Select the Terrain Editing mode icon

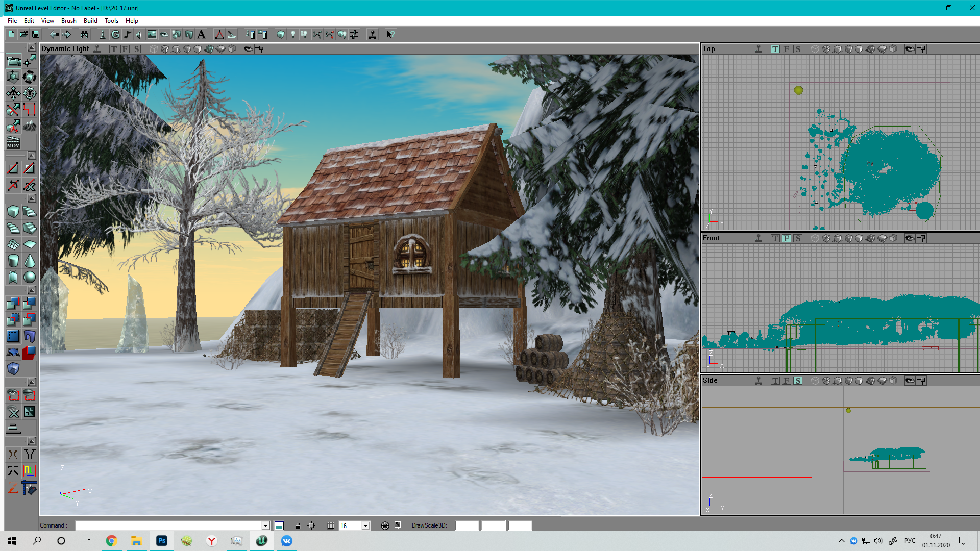tap(30, 126)
